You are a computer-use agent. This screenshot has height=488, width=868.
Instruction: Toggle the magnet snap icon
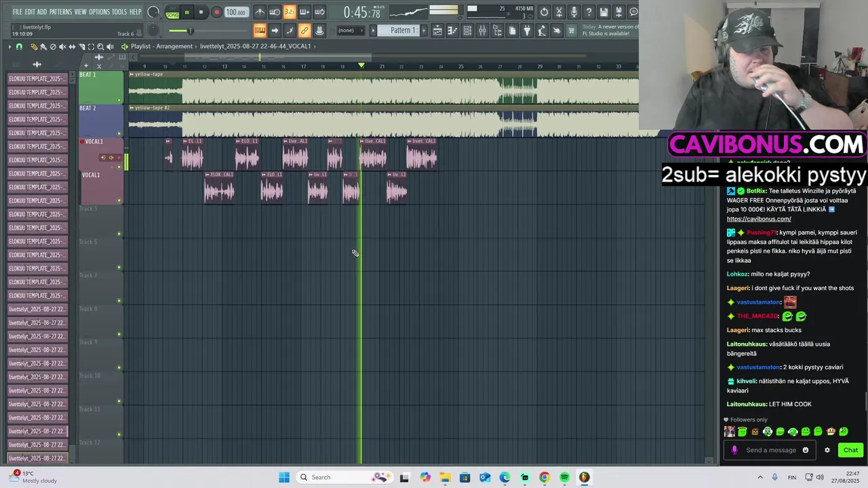point(19,46)
